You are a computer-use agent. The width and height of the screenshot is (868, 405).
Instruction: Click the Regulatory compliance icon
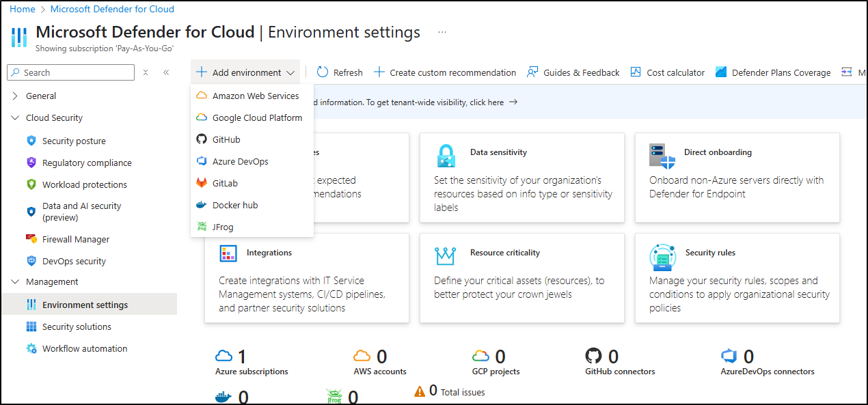pos(31,163)
